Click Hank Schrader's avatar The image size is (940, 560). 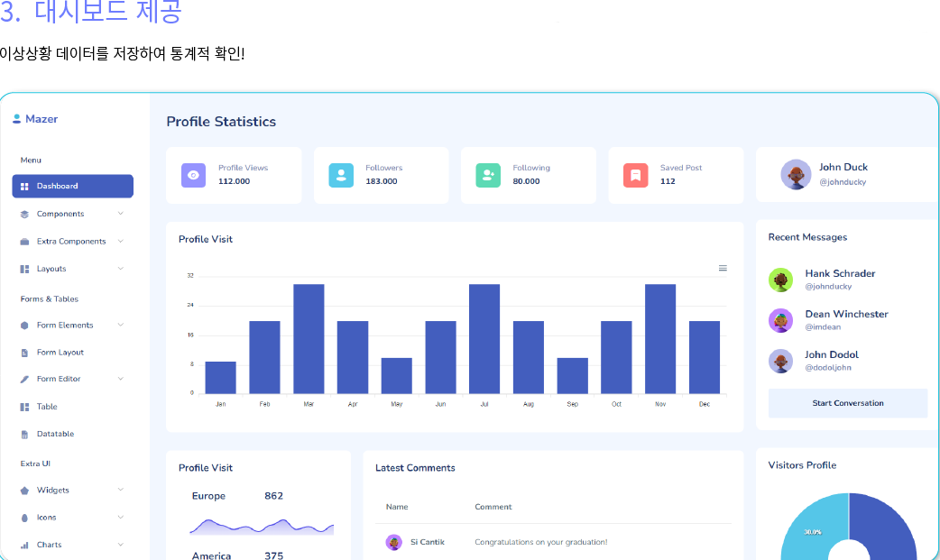(x=780, y=280)
